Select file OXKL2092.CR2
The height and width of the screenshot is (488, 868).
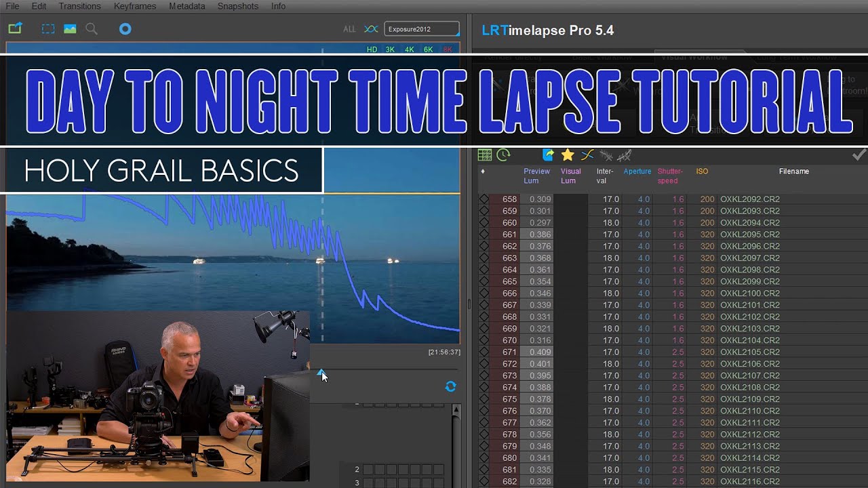[750, 199]
